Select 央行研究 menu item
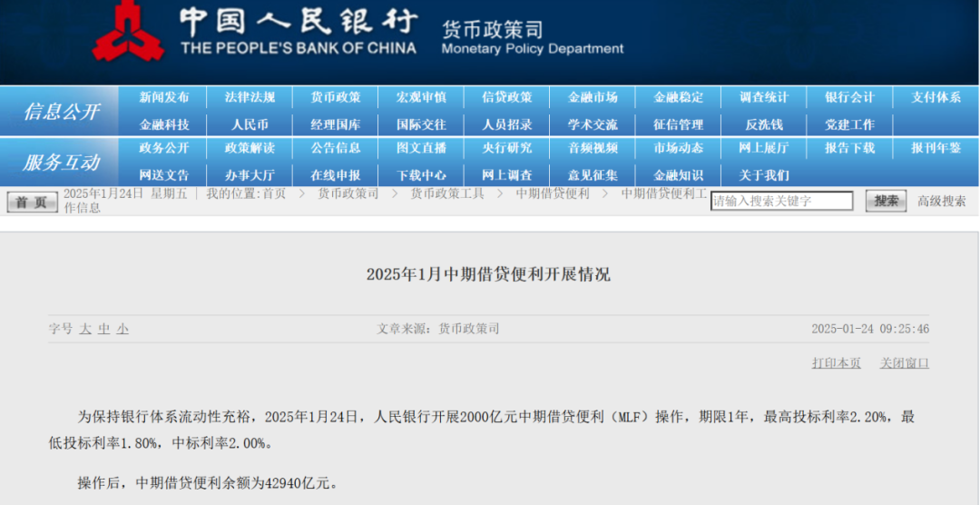The image size is (980, 505). pos(507,148)
